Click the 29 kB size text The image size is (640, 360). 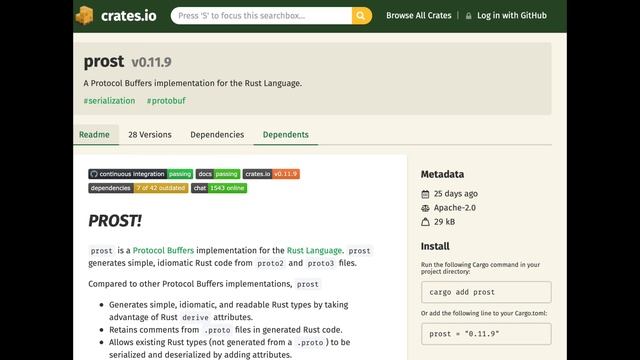pyautogui.click(x=444, y=222)
